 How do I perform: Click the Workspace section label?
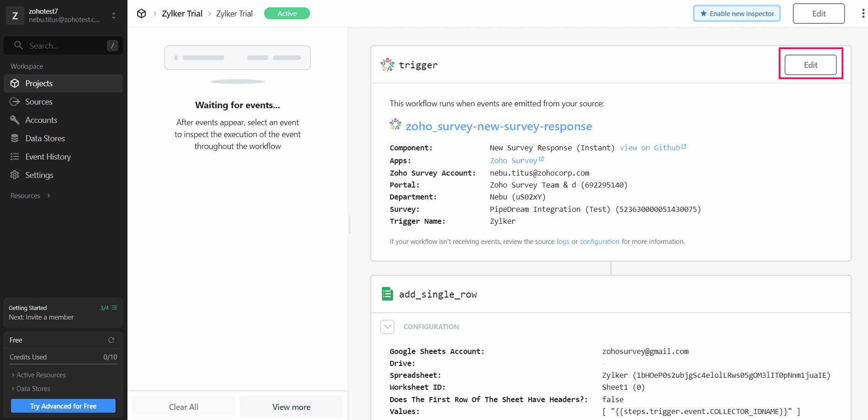(27, 66)
